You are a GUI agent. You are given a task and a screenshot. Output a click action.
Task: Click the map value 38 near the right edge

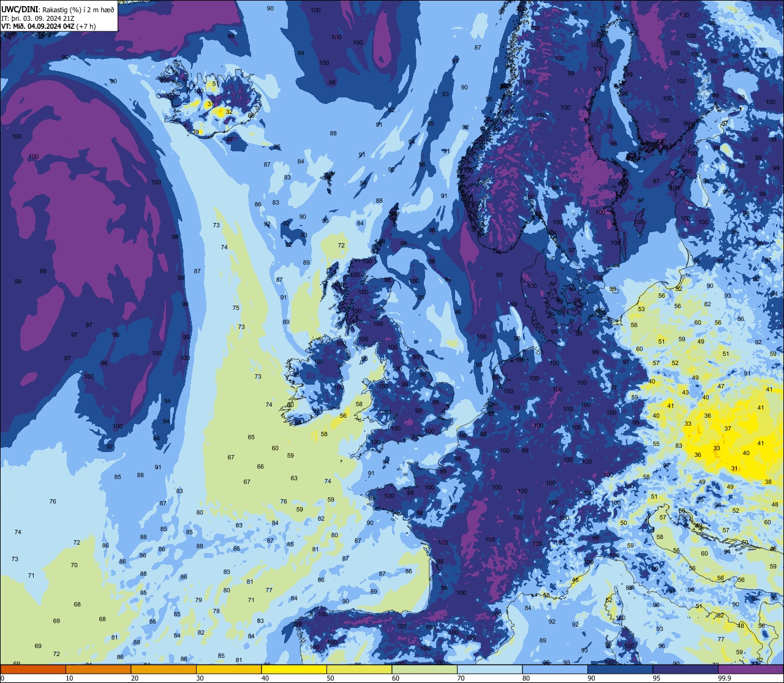tap(768, 481)
